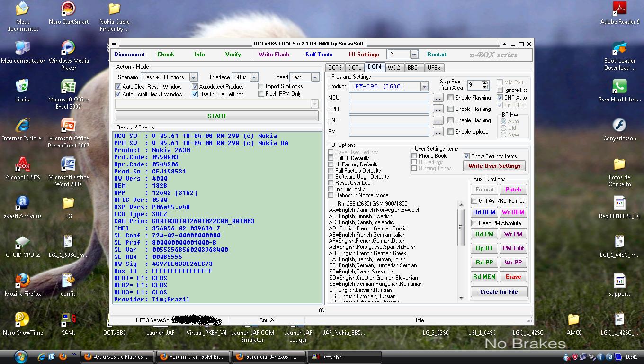Expand the Scenario dropdown
The image size is (644, 364).
coord(193,77)
